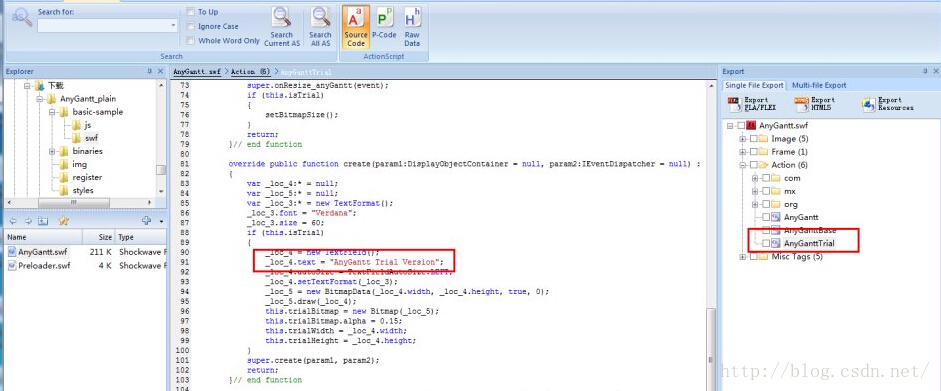
Task: Check the com folder checkbox
Action: click(x=766, y=178)
